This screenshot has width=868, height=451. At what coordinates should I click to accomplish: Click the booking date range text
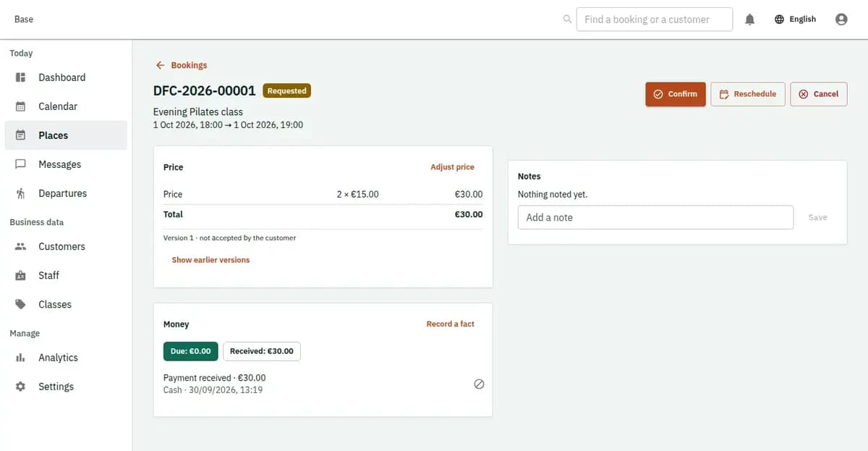pos(229,125)
